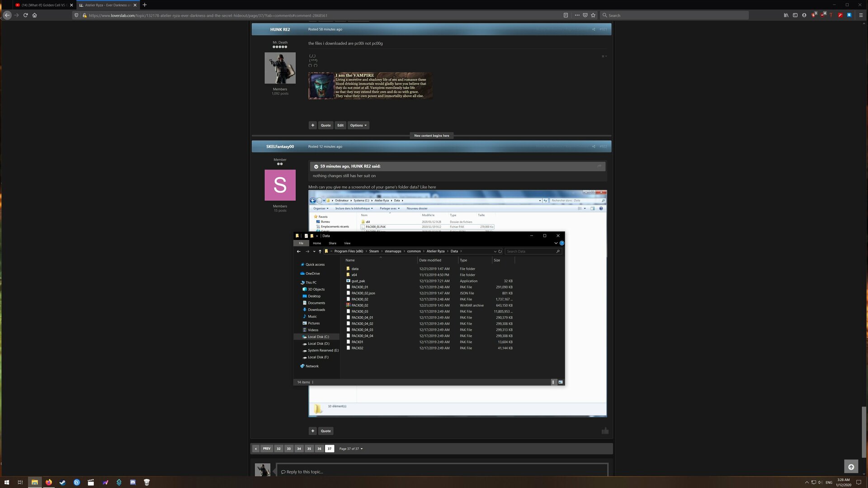Open Firefox library icon
The image size is (868, 488).
(x=786, y=15)
